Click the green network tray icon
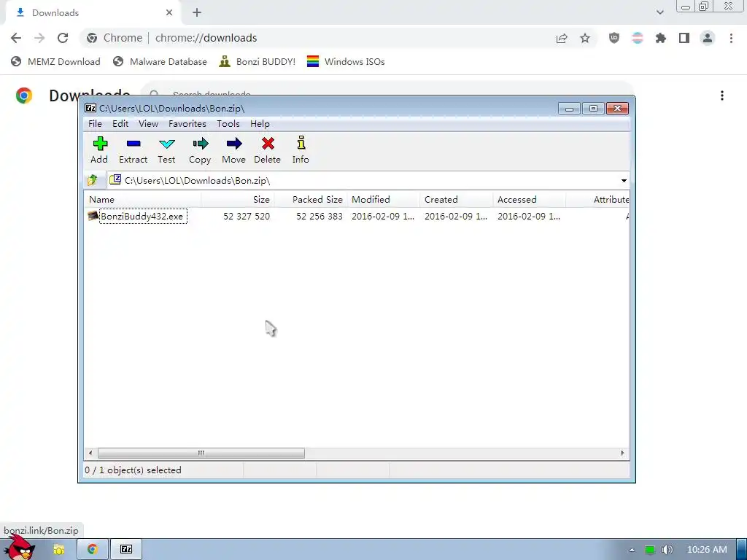The height and width of the screenshot is (560, 747). tap(649, 550)
